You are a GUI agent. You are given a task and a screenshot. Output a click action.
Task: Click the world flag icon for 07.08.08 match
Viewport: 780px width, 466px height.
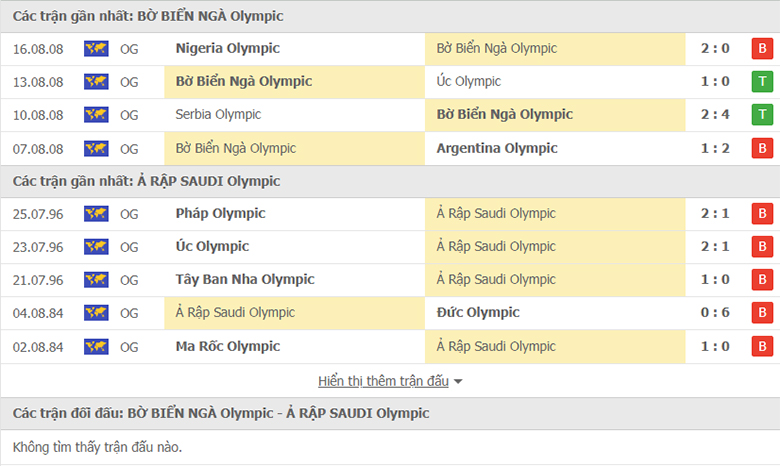click(x=96, y=148)
